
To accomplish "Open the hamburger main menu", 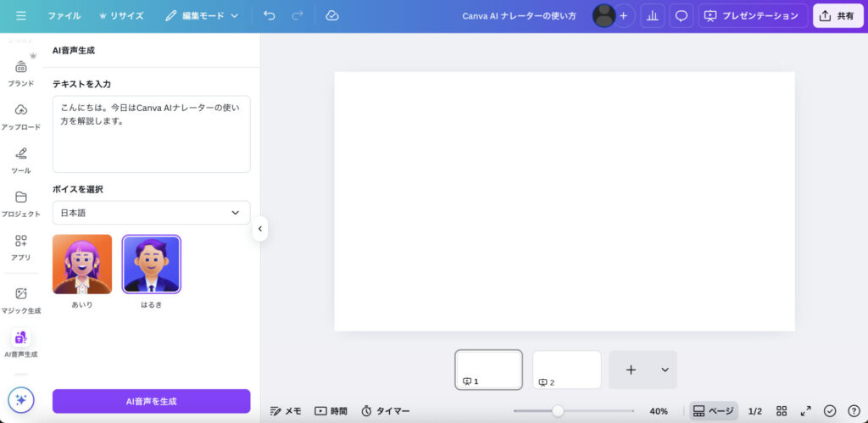I will [x=21, y=16].
